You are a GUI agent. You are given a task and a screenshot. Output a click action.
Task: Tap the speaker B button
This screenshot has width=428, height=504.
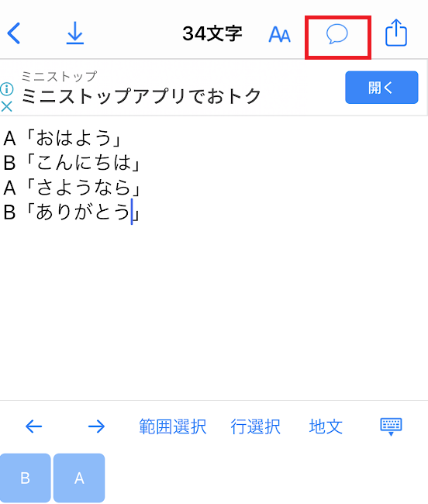(x=26, y=478)
